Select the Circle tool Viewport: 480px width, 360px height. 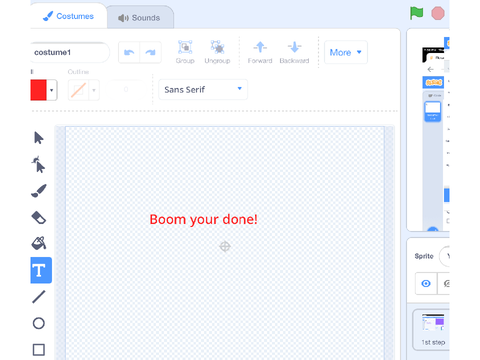[39, 323]
